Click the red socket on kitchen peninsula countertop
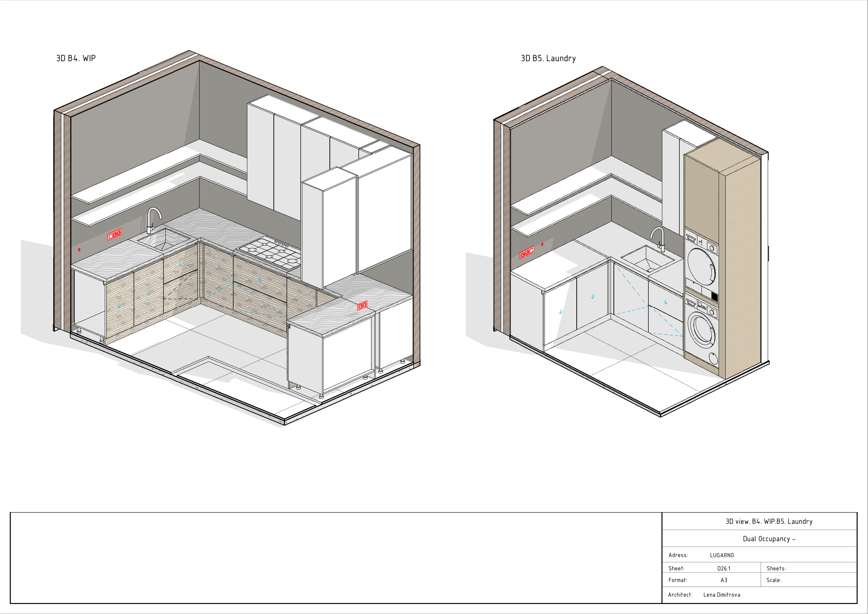868x614 pixels. point(362,306)
